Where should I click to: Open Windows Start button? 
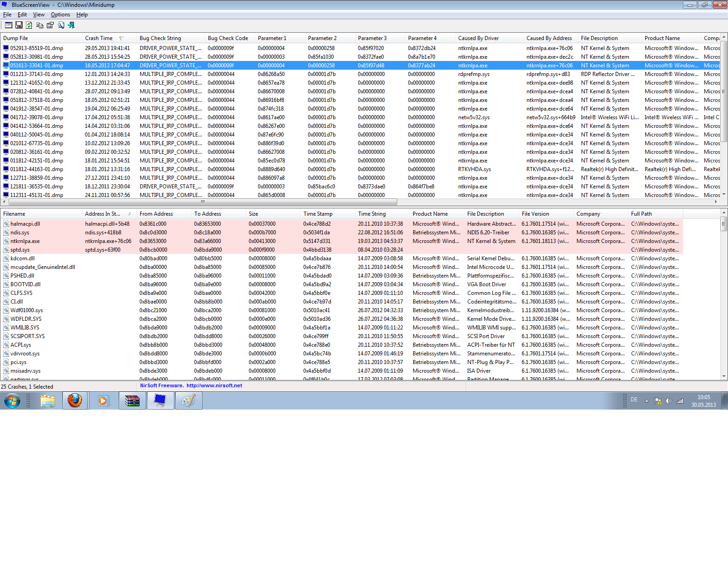(x=12, y=401)
